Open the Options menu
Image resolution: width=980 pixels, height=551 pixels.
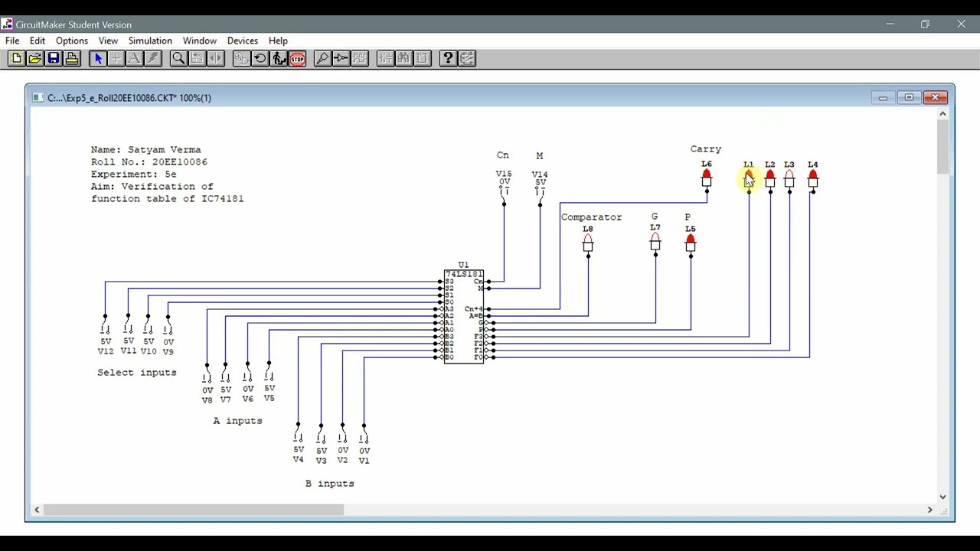coord(72,41)
